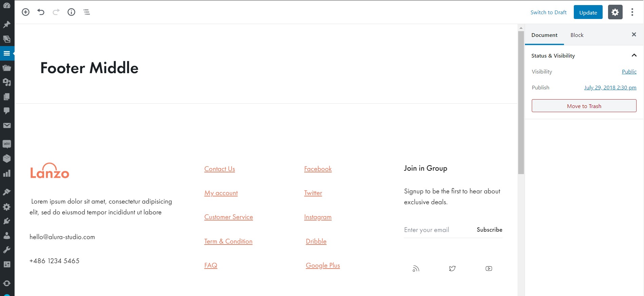Image resolution: width=644 pixels, height=296 pixels.
Task: Click the WooCommerce icon in the sidebar
Action: [x=7, y=144]
